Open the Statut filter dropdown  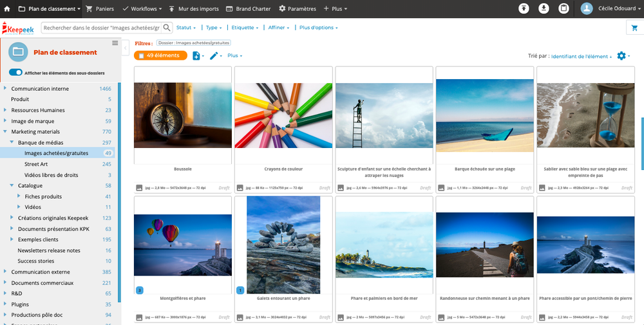[185, 28]
